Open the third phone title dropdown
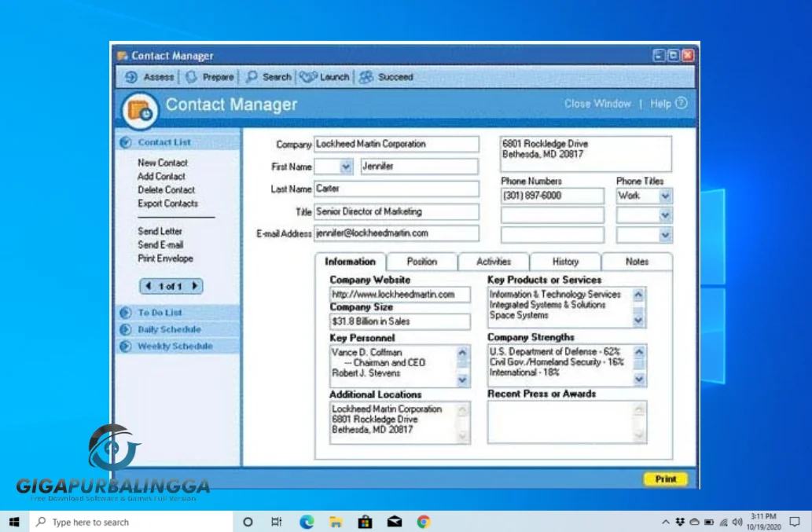 point(665,235)
